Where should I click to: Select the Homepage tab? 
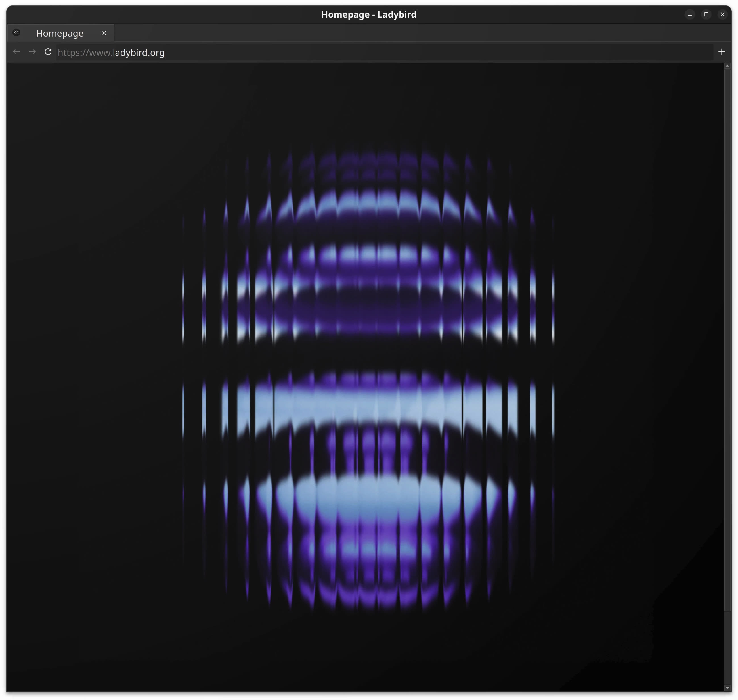tap(60, 33)
